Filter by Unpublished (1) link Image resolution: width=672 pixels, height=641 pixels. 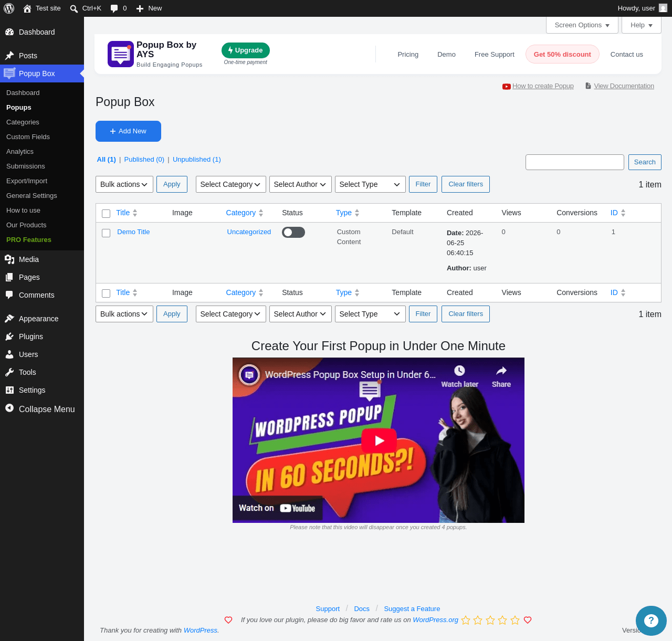click(x=197, y=160)
